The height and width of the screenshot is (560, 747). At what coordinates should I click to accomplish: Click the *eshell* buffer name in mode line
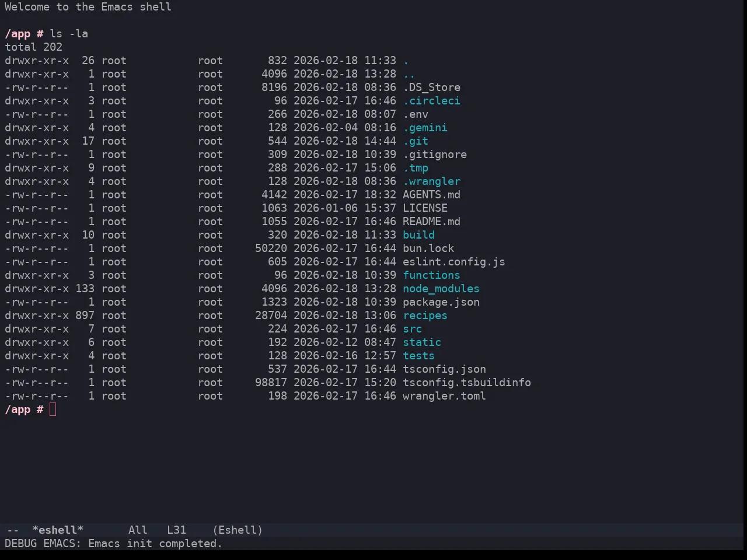[58, 530]
